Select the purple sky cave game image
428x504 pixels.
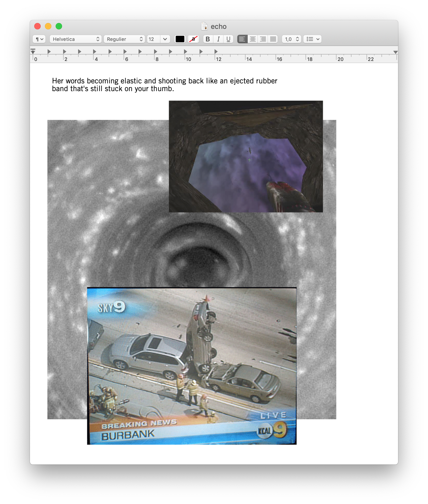[246, 156]
